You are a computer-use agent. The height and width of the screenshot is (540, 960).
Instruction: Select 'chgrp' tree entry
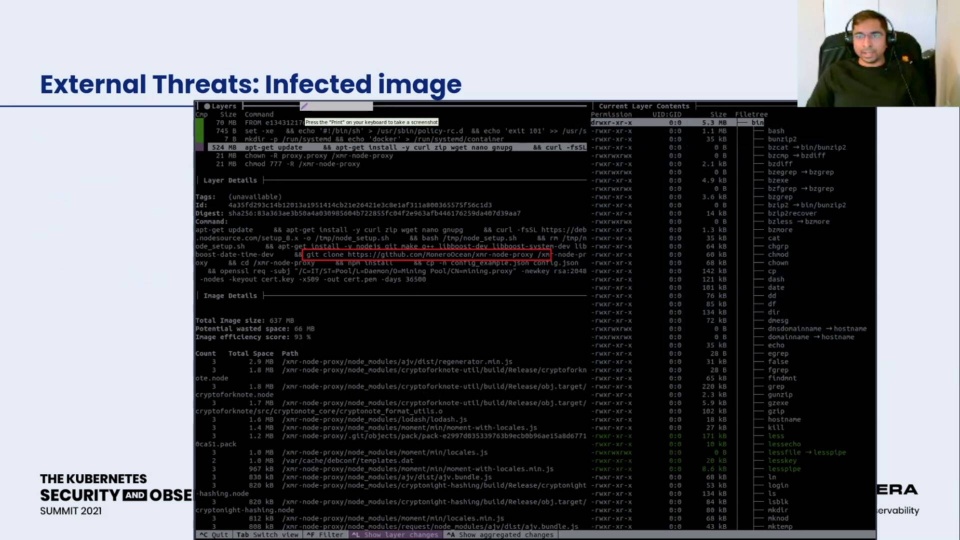pyautogui.click(x=778, y=247)
